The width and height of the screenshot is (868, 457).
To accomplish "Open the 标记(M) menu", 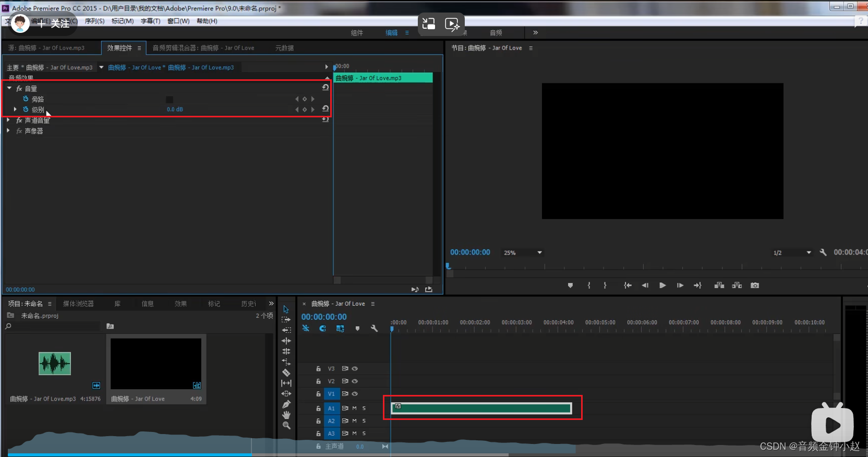I will [x=123, y=21].
